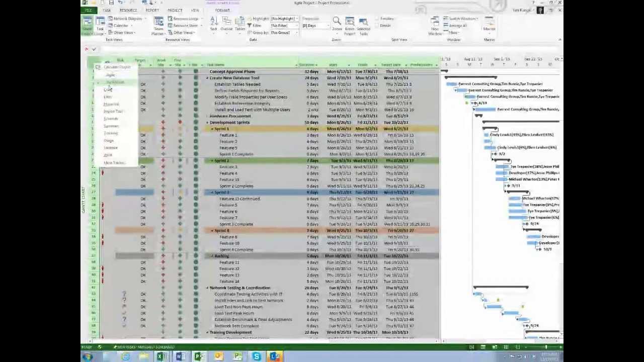
Task: Open the Highlight dropdown
Action: pyautogui.click(x=283, y=19)
